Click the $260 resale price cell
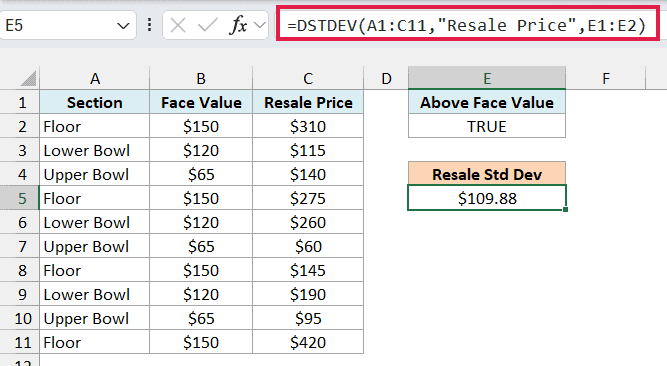 [x=308, y=222]
